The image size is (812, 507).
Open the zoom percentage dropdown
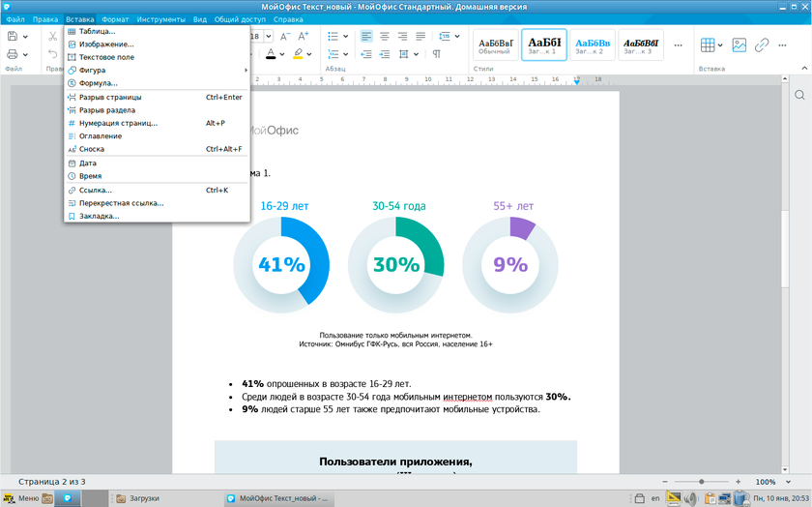pos(770,482)
